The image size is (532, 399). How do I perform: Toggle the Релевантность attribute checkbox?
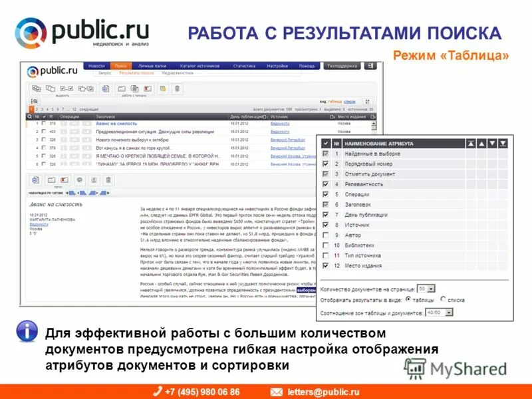(x=325, y=184)
